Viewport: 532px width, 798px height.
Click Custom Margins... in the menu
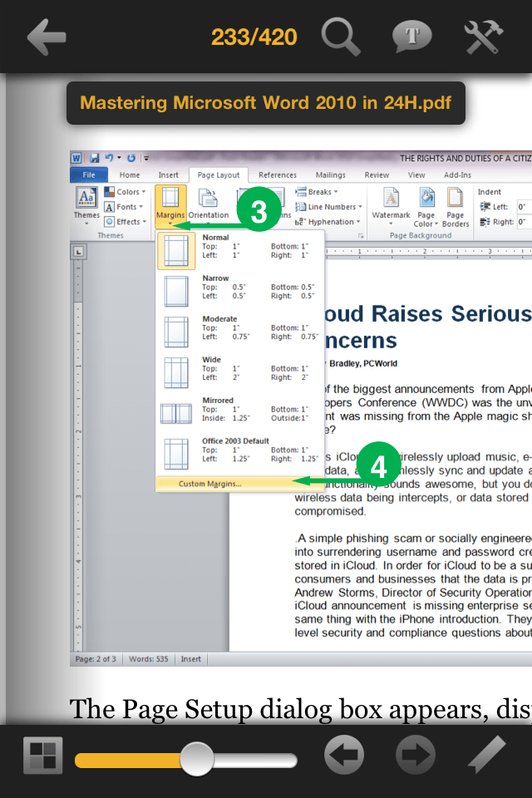(239, 484)
